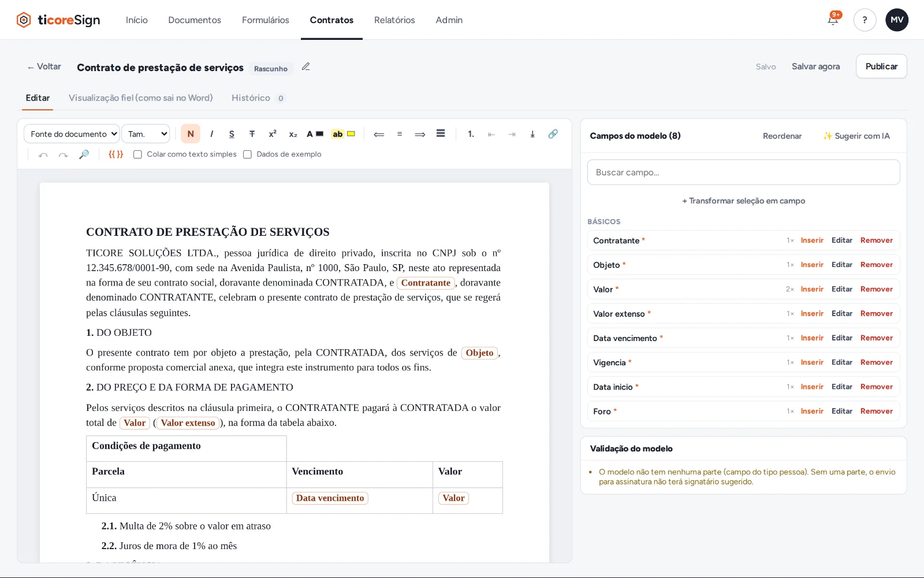Pick text color using the black swatch
Viewport: 924px width, 578px height.
pyautogui.click(x=319, y=134)
